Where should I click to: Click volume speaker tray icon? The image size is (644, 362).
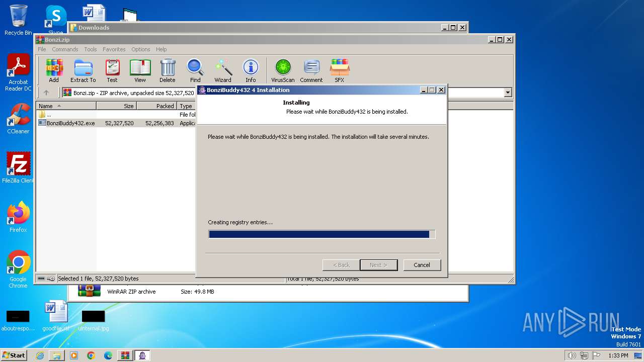coord(572,355)
